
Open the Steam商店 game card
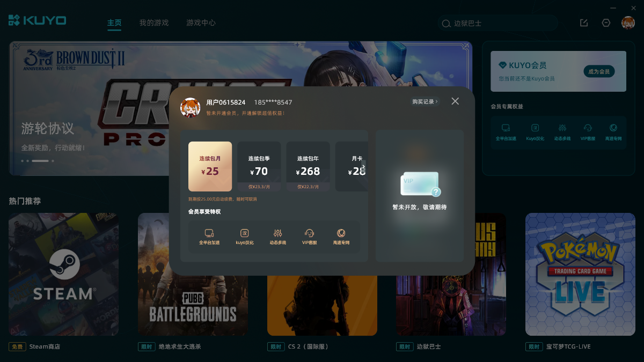(63, 275)
